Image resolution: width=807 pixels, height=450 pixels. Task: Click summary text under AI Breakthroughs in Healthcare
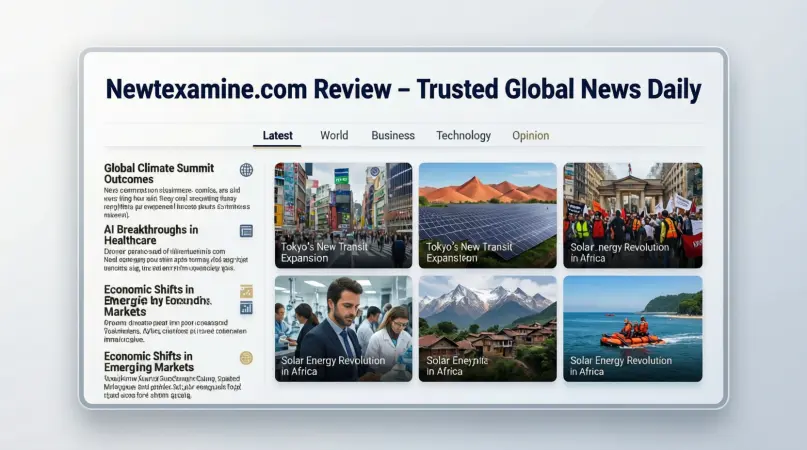click(x=176, y=260)
